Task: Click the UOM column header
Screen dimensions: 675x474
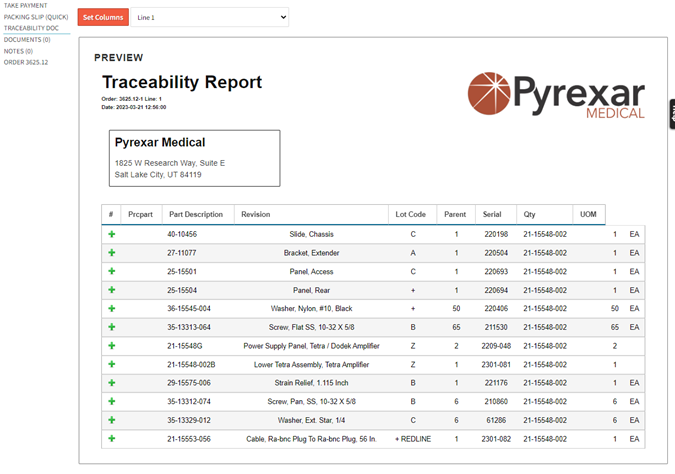Action: pos(588,214)
